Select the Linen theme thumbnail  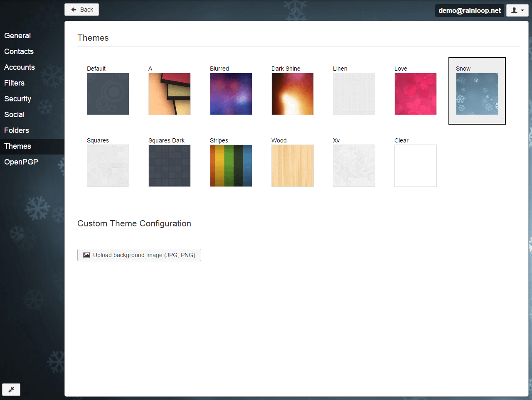point(354,94)
